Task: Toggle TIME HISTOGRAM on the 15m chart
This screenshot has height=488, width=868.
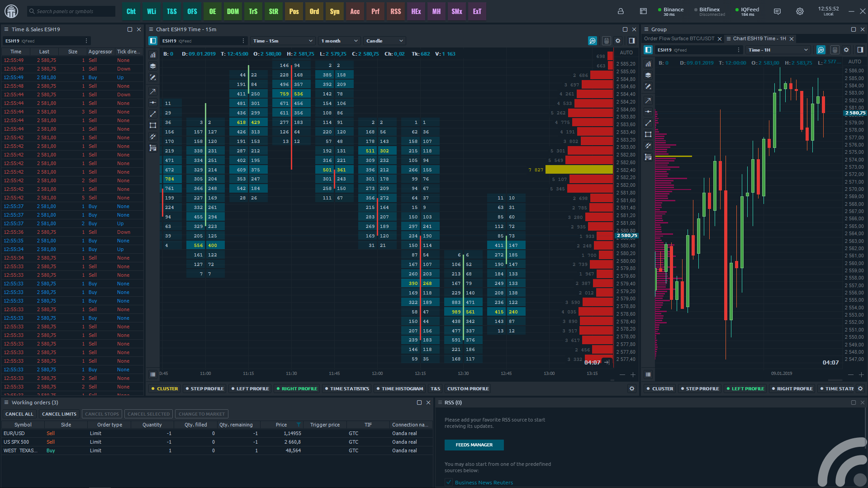Action: 400,389
